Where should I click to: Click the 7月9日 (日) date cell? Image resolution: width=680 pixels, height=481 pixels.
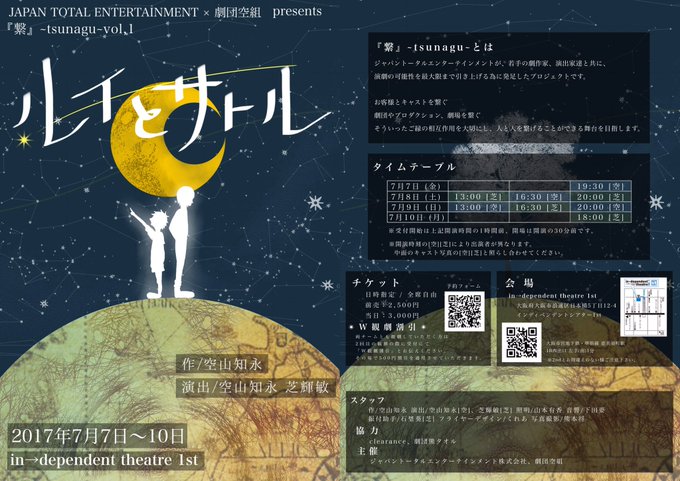click(x=418, y=207)
